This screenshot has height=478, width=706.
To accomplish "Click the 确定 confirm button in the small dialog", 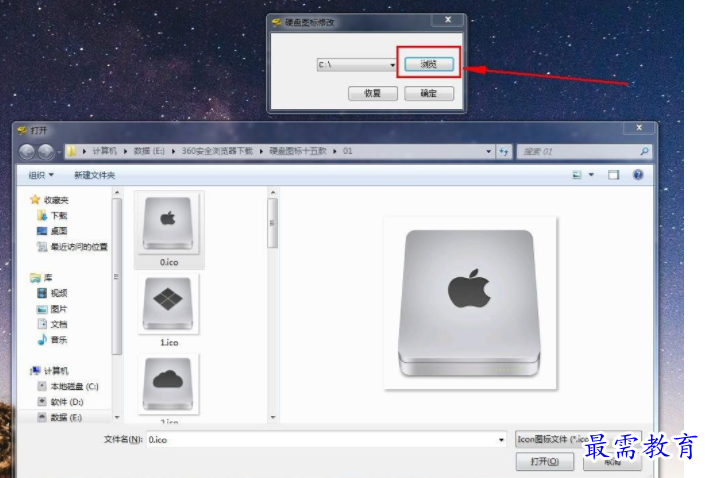I will pos(429,93).
